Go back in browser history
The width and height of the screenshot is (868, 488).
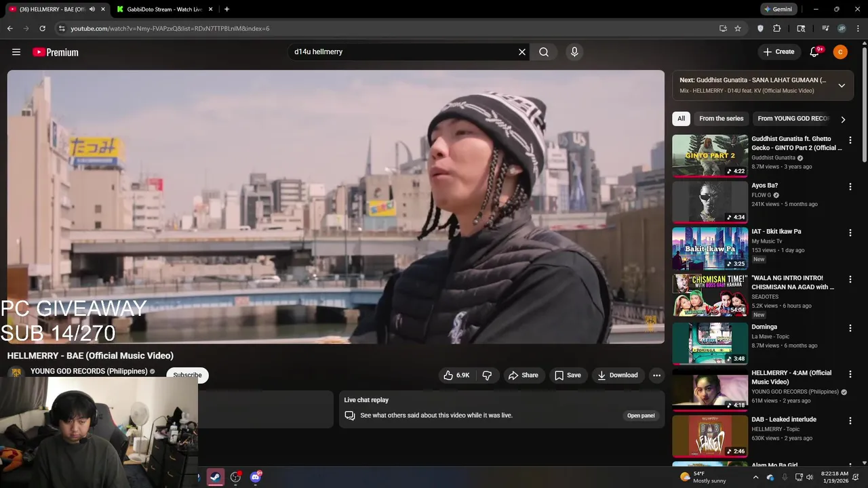pyautogui.click(x=9, y=28)
